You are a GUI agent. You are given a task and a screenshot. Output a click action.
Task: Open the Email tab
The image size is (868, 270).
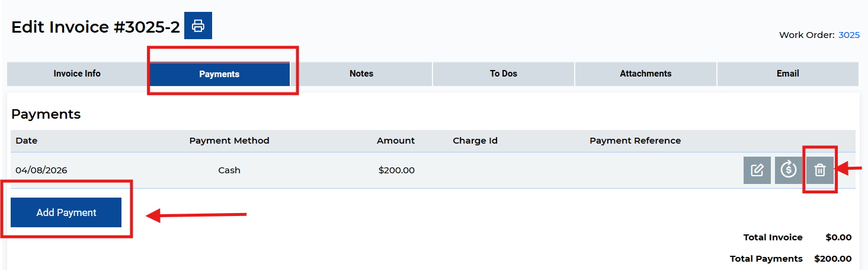[787, 74]
